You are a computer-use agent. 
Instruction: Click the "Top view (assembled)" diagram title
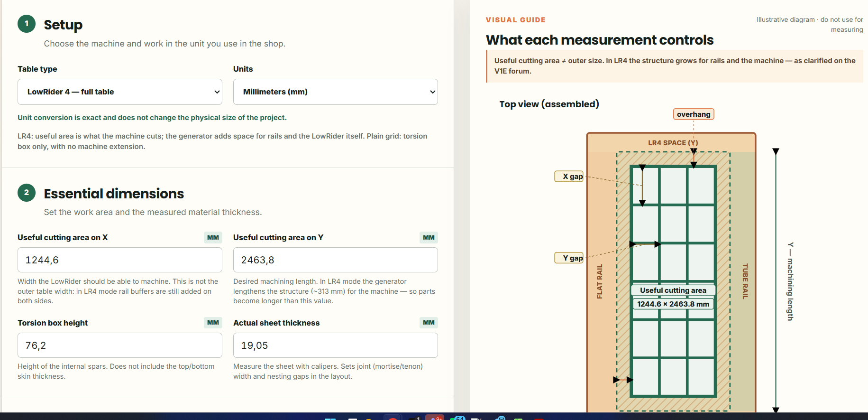click(x=549, y=104)
